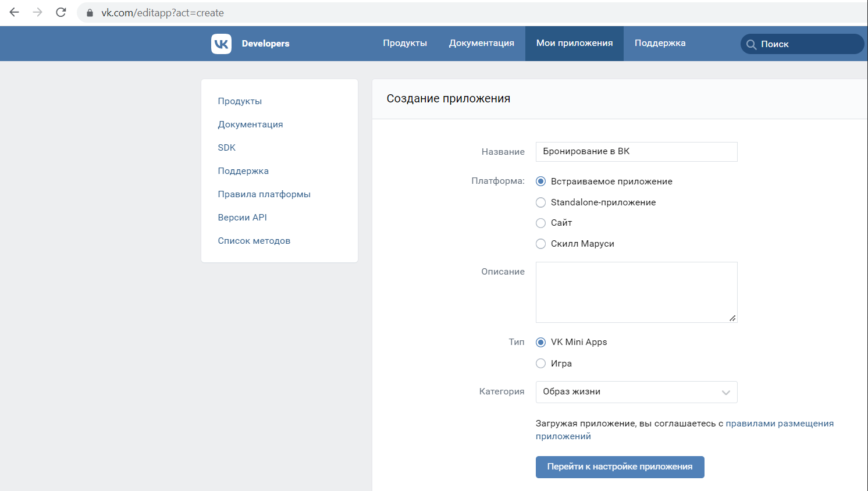Click the Название input field
868x491 pixels.
coord(636,152)
